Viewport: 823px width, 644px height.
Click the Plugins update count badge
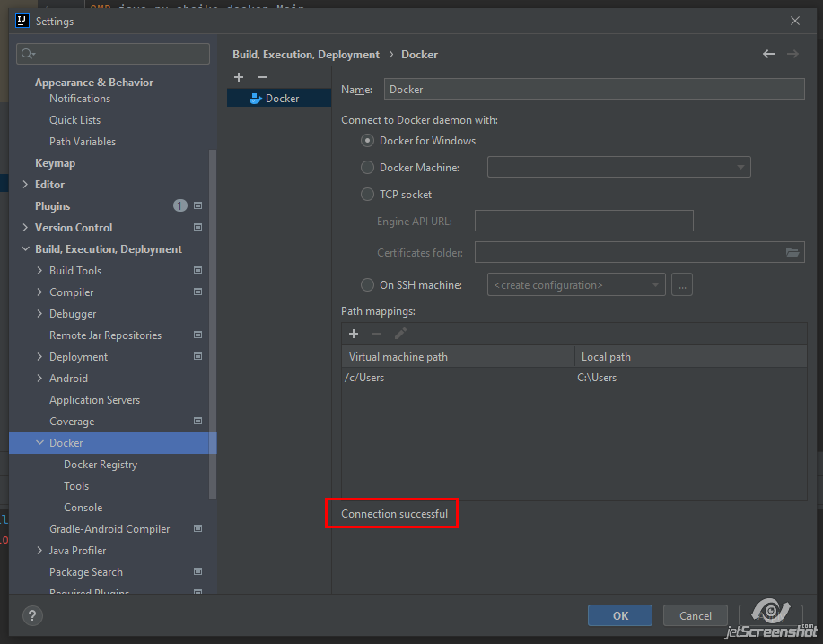pyautogui.click(x=180, y=205)
